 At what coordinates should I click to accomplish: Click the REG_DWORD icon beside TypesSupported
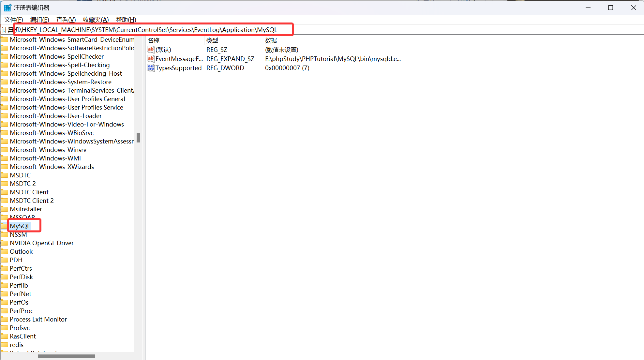point(151,68)
